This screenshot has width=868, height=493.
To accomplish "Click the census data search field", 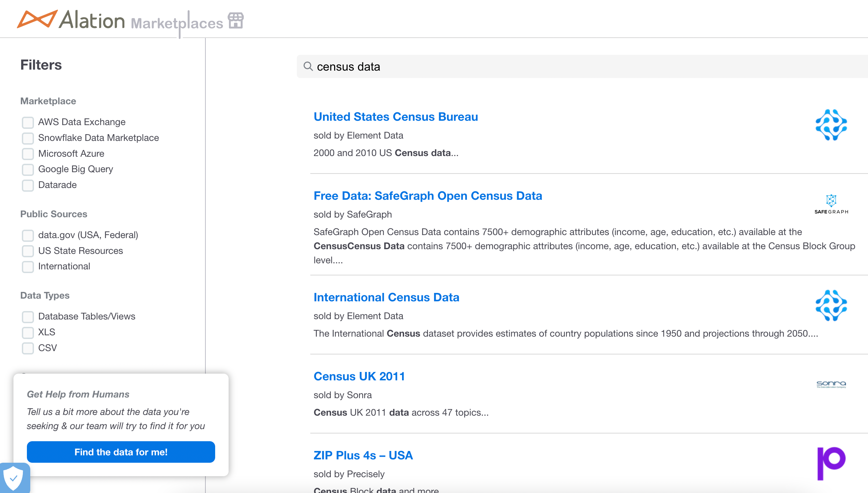I will pos(582,66).
